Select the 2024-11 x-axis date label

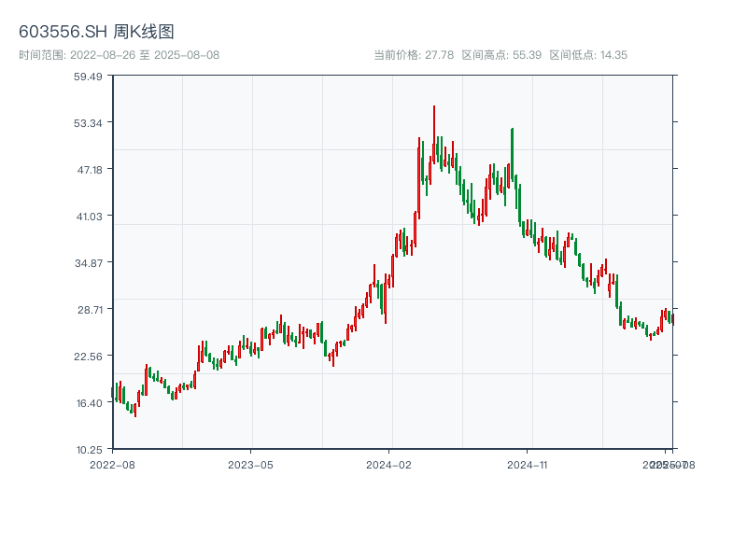[x=528, y=464]
